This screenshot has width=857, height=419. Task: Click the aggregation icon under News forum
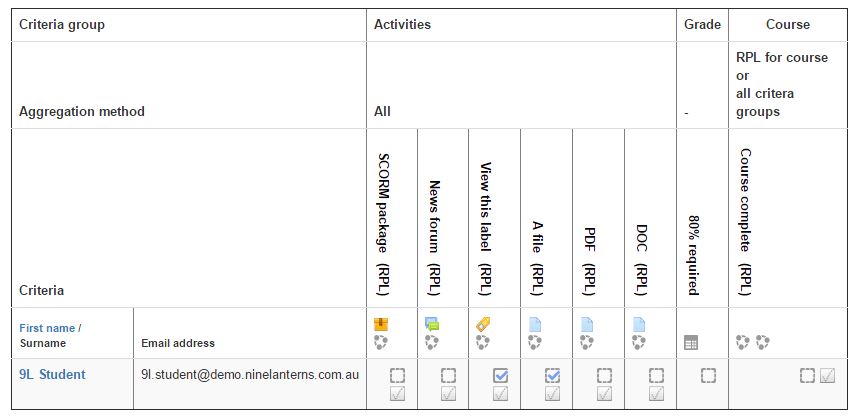(x=431, y=342)
